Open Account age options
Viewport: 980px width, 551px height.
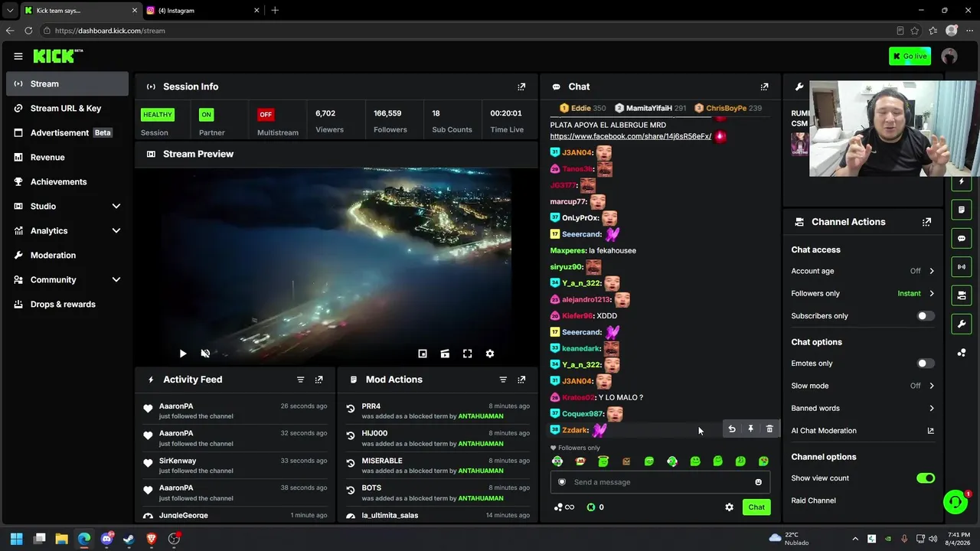[863, 271]
